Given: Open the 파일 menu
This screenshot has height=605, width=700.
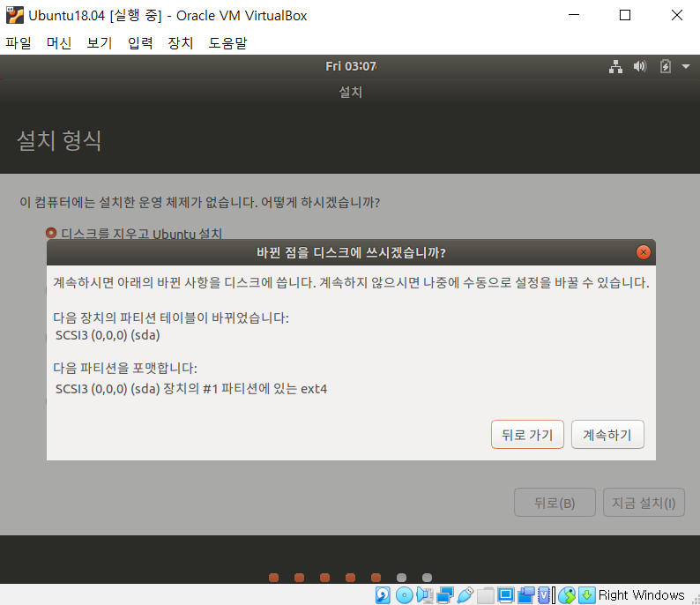Looking at the screenshot, I should [x=19, y=43].
